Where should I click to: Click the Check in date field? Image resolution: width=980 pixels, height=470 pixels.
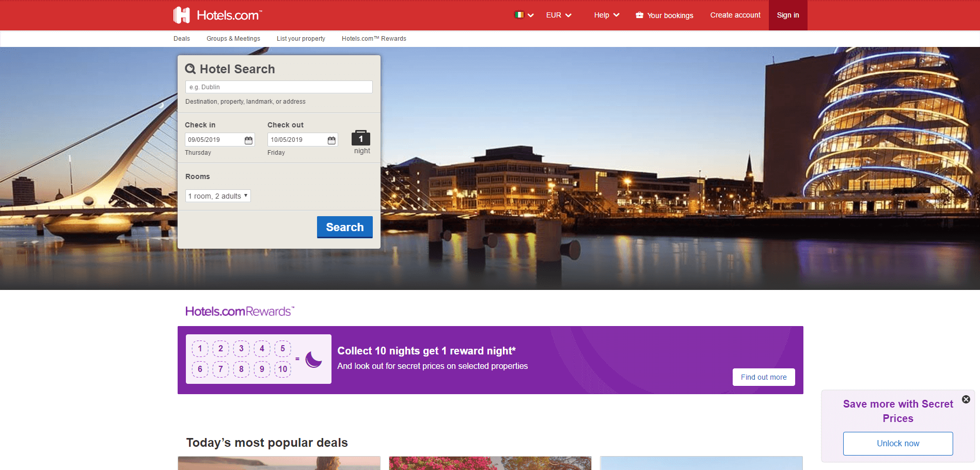(220, 140)
